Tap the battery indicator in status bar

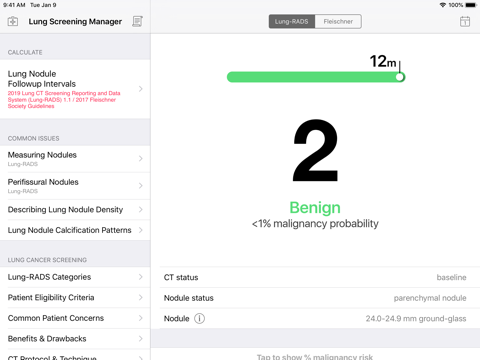(471, 5)
